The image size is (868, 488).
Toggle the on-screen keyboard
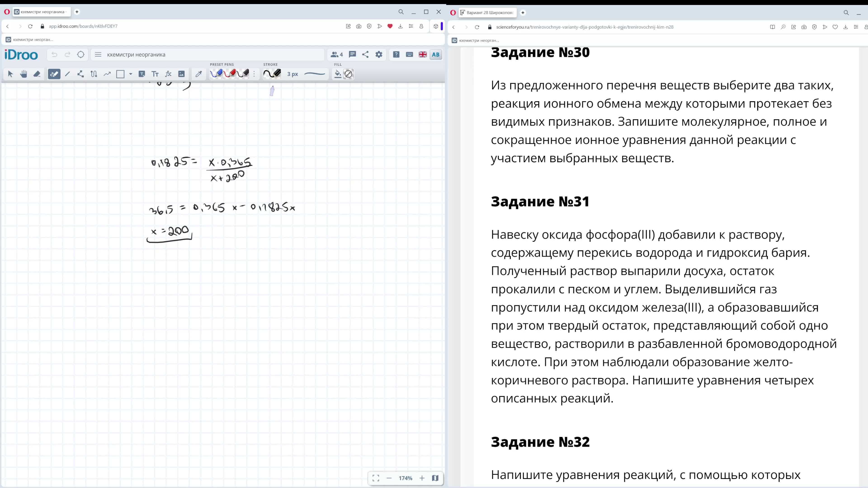[409, 54]
